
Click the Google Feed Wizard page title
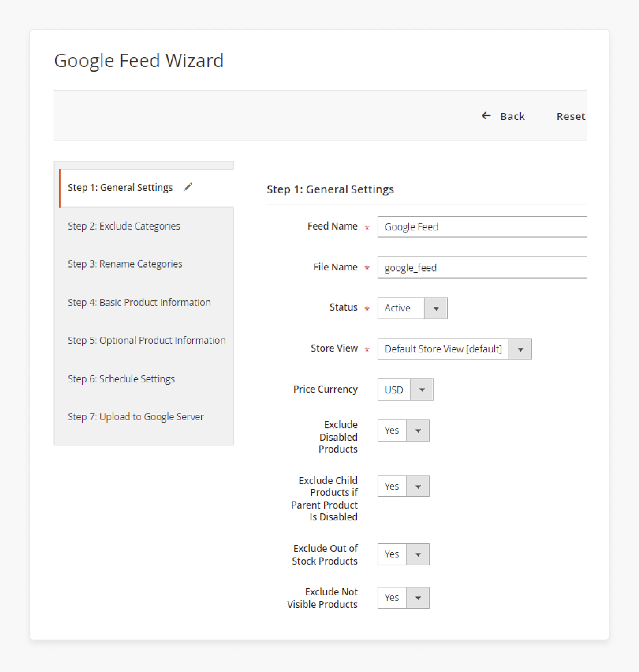coord(139,61)
